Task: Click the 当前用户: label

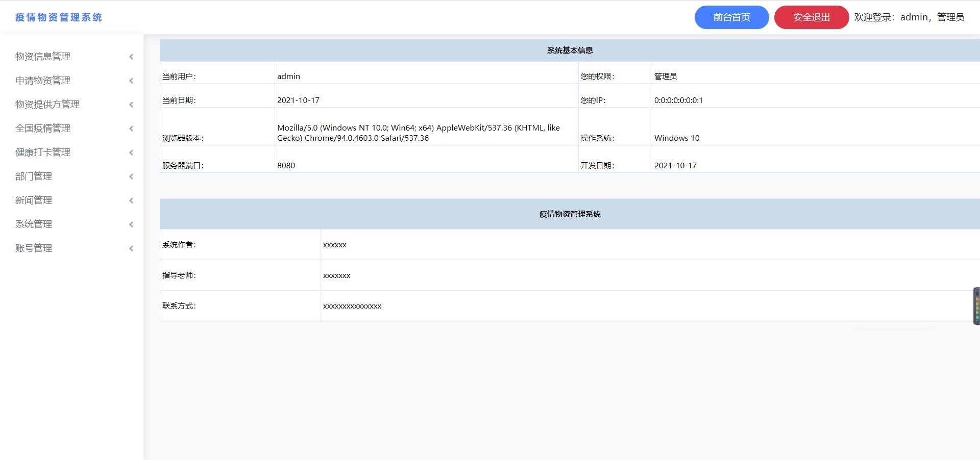Action: pyautogui.click(x=179, y=76)
